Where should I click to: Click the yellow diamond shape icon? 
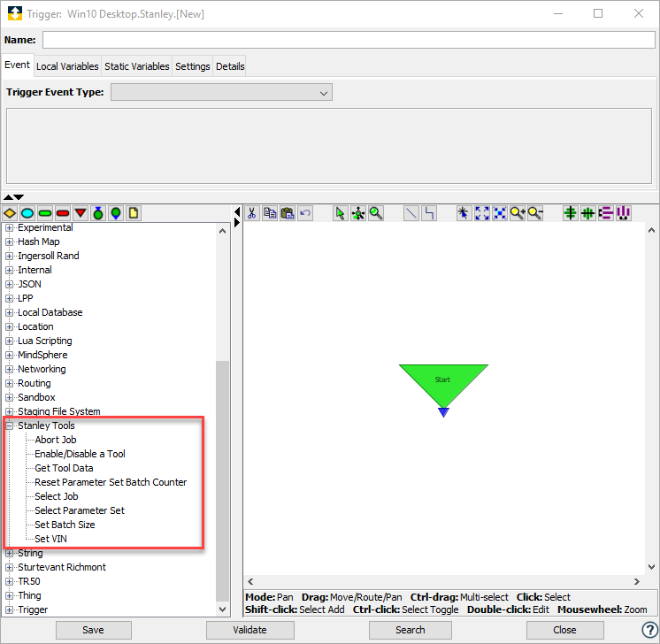click(x=10, y=213)
